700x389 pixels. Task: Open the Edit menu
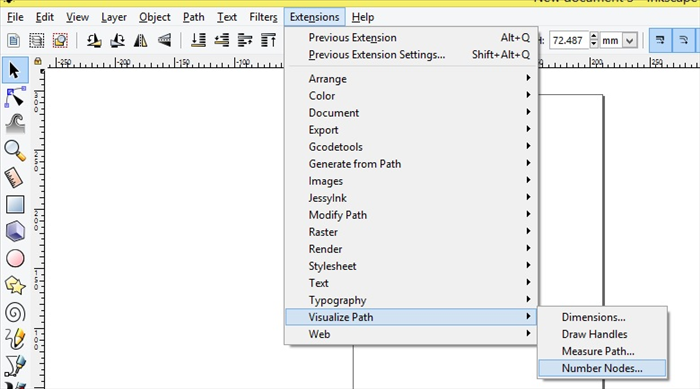coord(45,17)
